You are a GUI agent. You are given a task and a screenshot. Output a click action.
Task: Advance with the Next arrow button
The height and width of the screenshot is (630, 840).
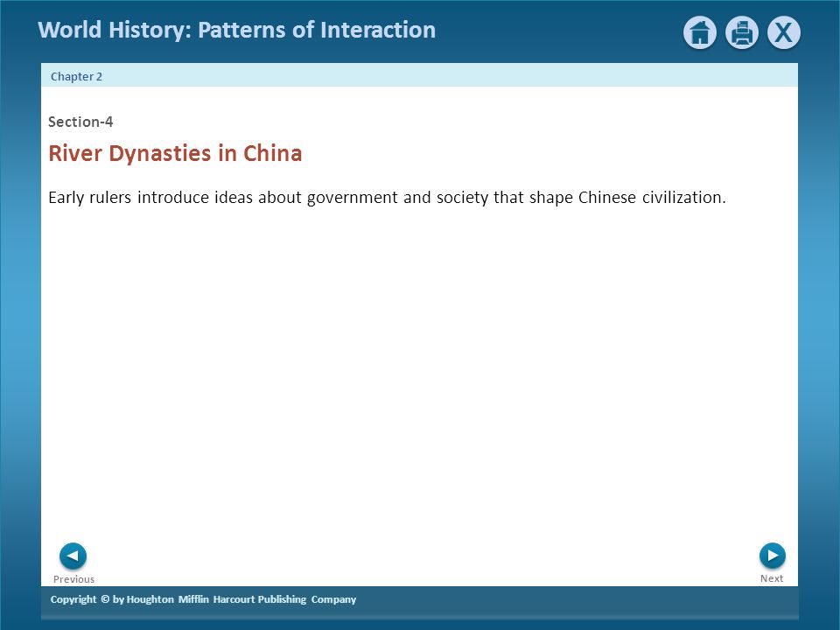tap(773, 556)
